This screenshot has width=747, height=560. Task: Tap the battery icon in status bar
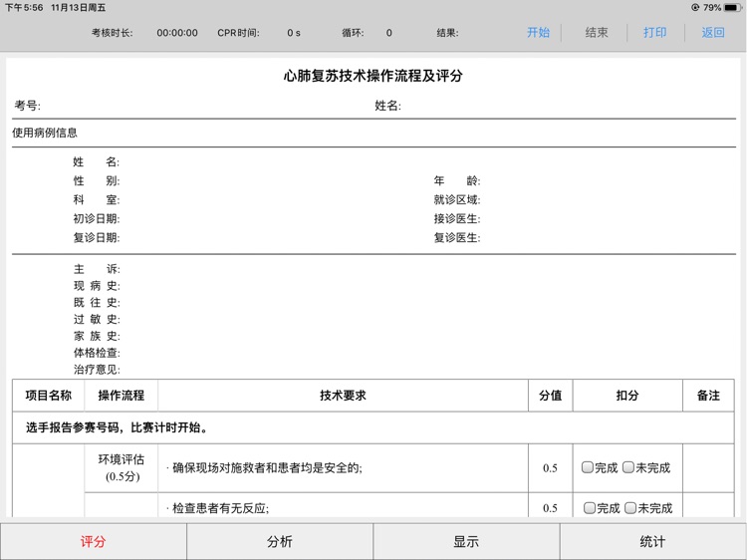732,8
